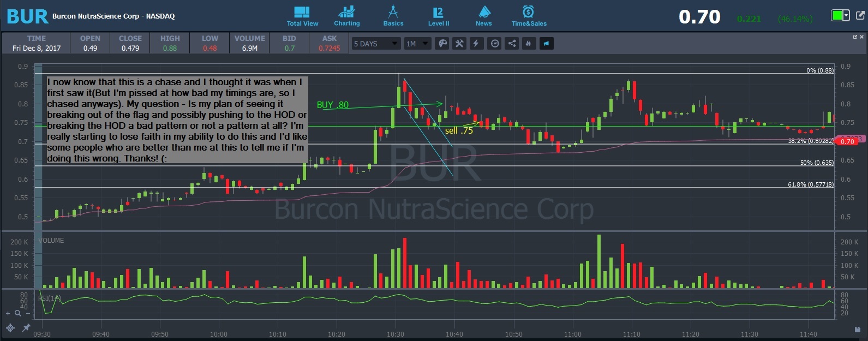Click the Burcon NutraScience Corp - NASDAQ label
The height and width of the screenshot is (341, 868).
113,16
